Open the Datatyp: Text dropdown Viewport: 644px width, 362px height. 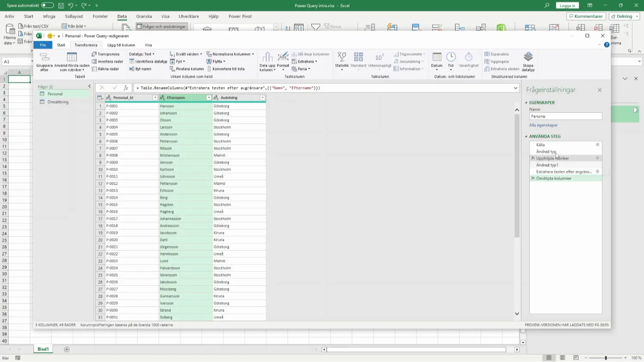click(x=142, y=54)
